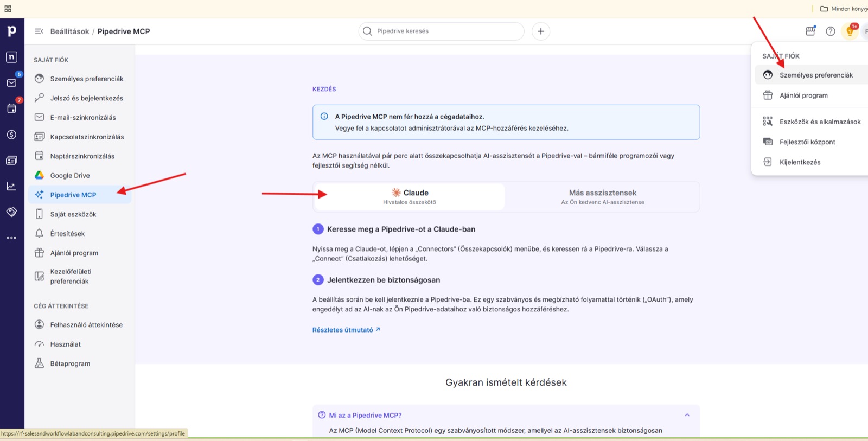The image size is (868, 441).
Task: Go to Beállítások in the breadcrumb
Action: coord(69,31)
